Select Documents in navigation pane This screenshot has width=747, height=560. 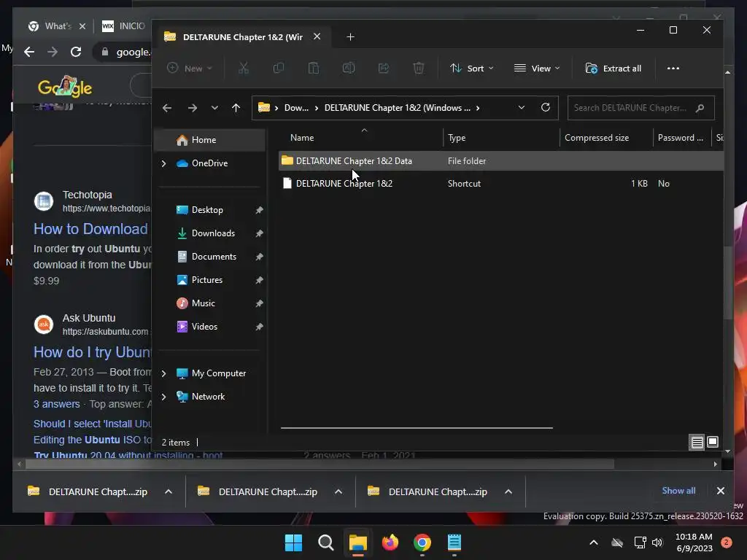click(210, 257)
